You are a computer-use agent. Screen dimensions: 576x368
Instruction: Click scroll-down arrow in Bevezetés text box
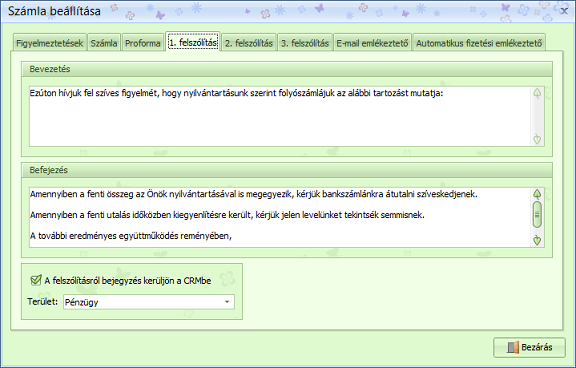(537, 139)
